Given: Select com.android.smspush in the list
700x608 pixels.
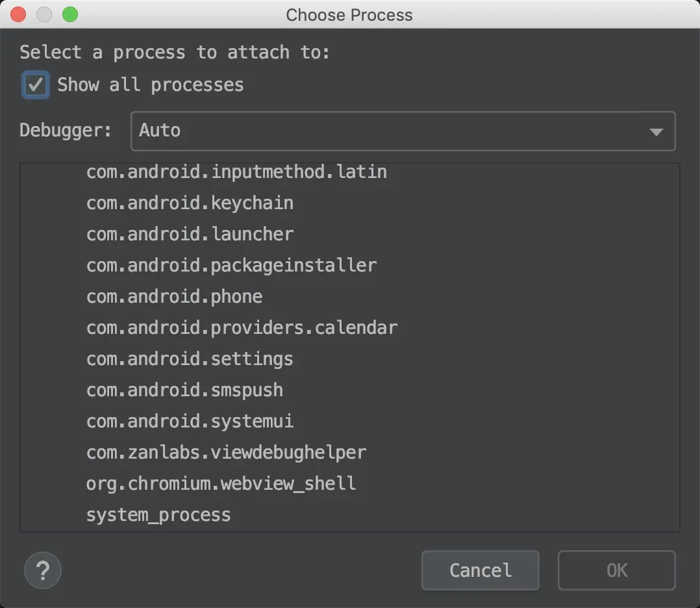Looking at the screenshot, I should 184,390.
